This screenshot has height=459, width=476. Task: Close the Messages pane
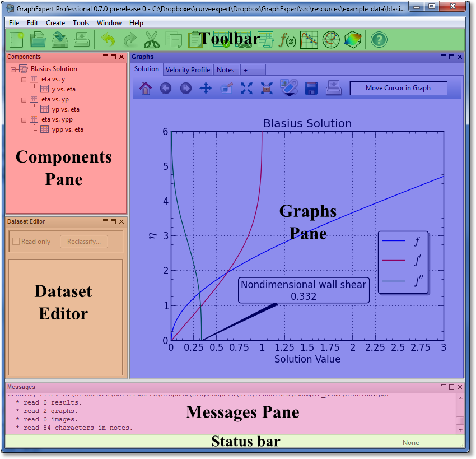point(460,387)
